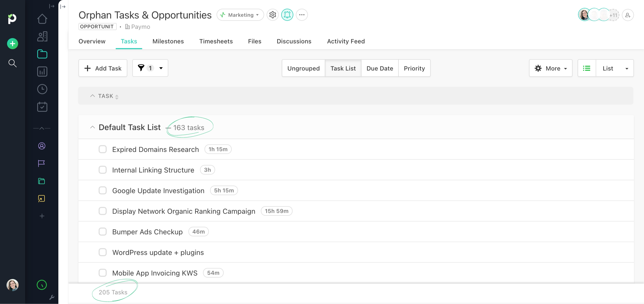The width and height of the screenshot is (644, 304).
Task: Open the Marketing status dropdown
Action: coord(240,15)
